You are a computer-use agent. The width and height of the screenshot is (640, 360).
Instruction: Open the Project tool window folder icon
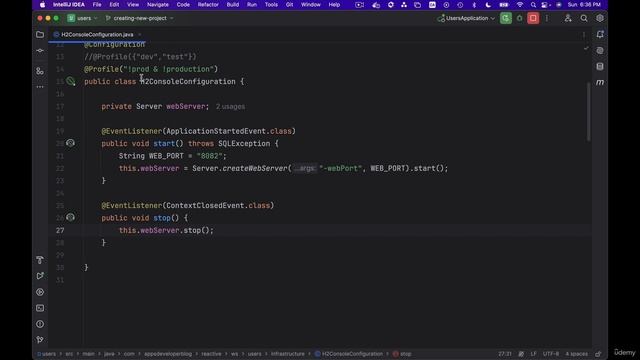[x=40, y=35]
